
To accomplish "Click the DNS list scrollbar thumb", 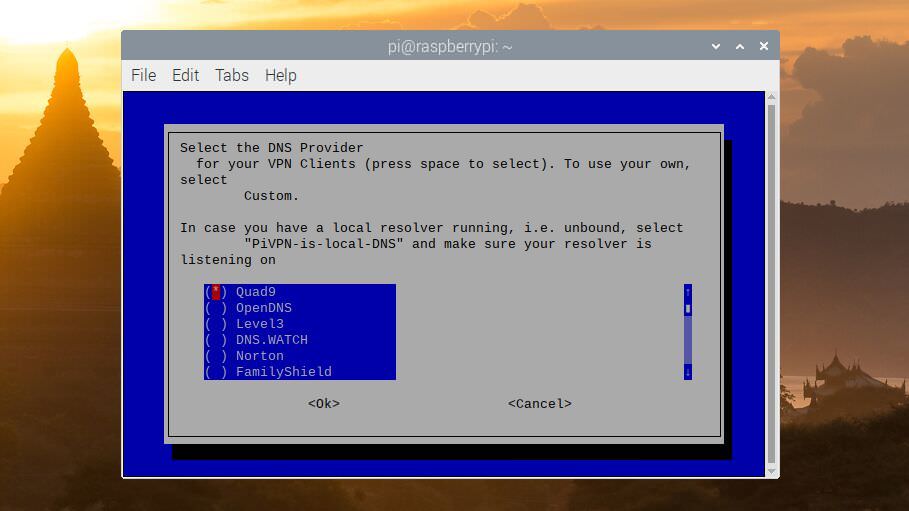I will 688,309.
